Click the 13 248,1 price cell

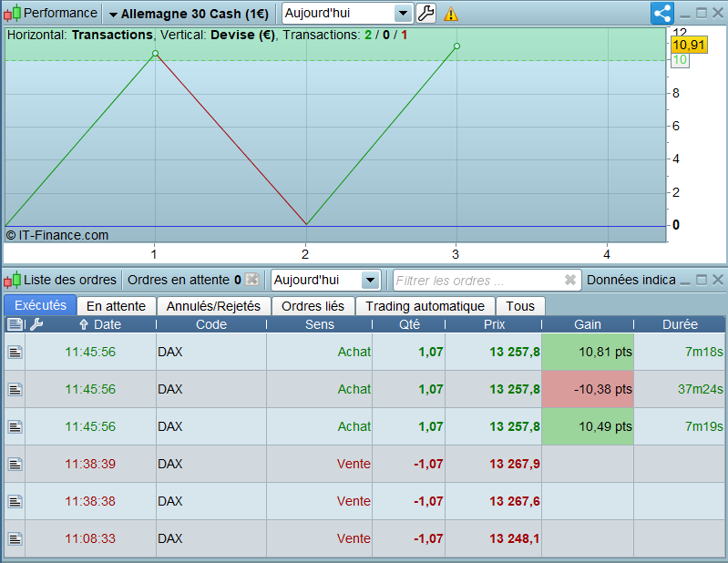click(494, 538)
